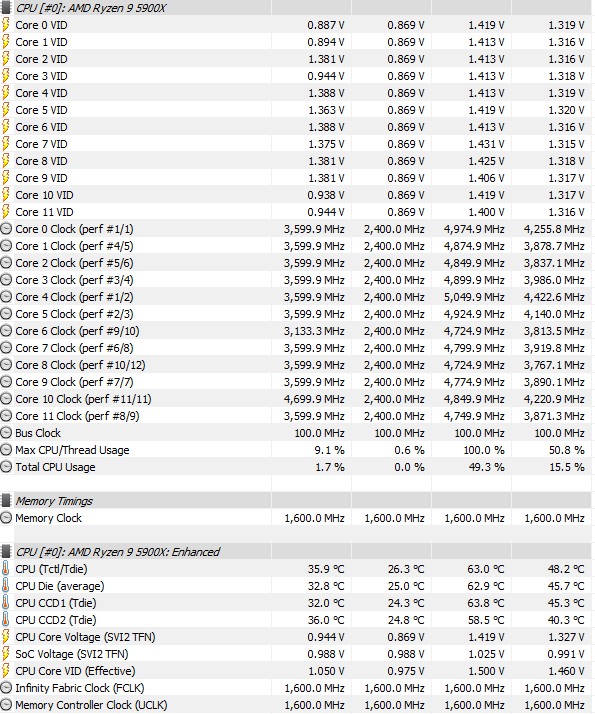Click the CPU Core VID Effective icon
The width and height of the screenshot is (595, 714).
(5, 671)
